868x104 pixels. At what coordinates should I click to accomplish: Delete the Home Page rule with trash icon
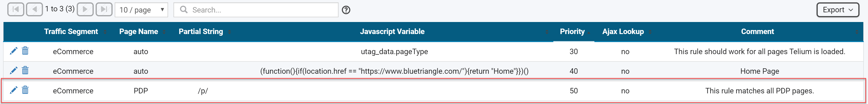[x=25, y=71]
